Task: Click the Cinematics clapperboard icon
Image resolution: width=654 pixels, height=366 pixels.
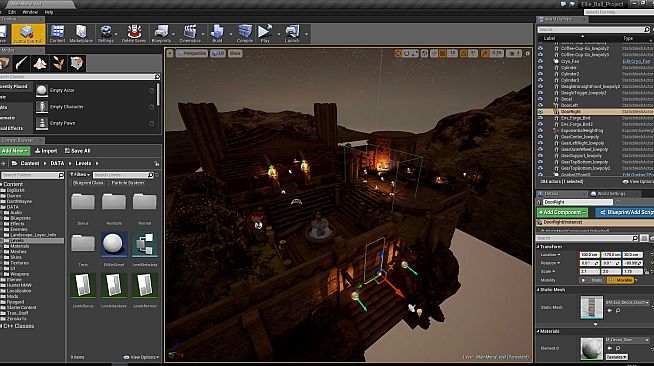Action: click(x=190, y=33)
